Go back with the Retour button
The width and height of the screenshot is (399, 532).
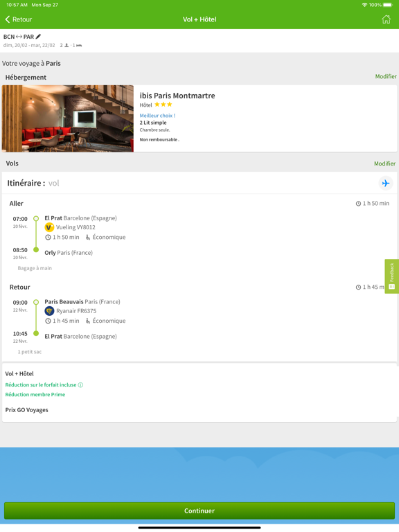[18, 19]
